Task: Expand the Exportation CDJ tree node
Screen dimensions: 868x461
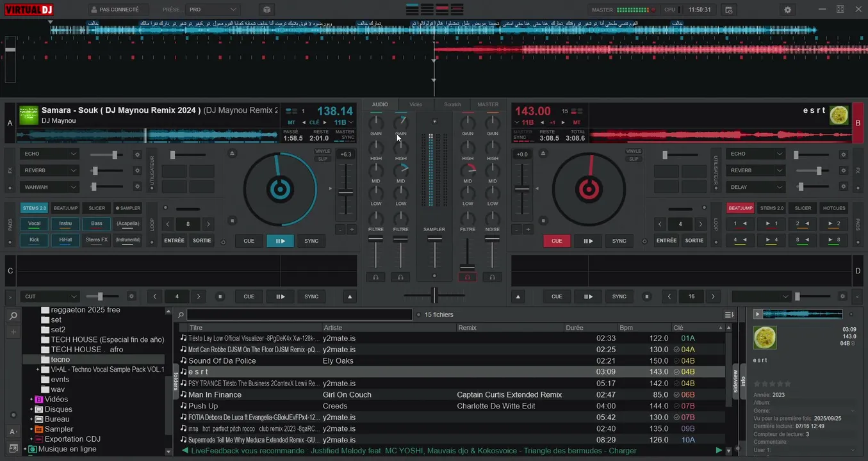Action: point(31,439)
